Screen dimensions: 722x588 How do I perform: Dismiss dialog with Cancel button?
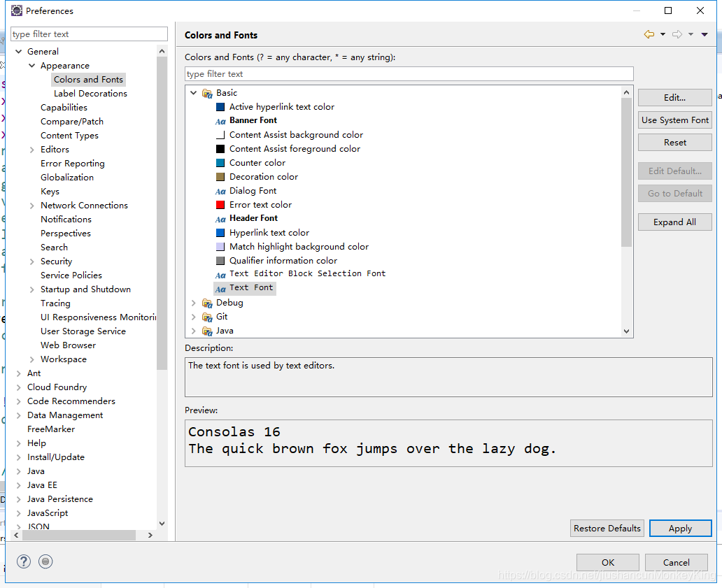click(x=676, y=562)
